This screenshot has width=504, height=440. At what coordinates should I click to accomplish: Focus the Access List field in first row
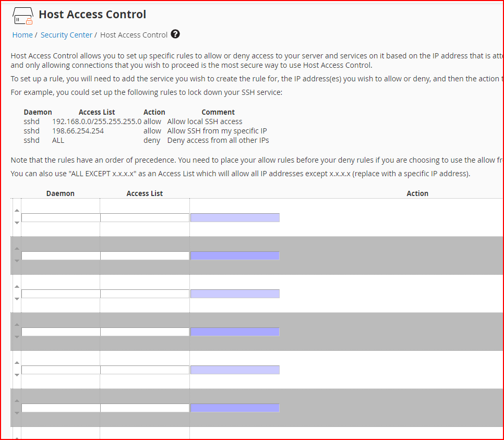point(145,218)
